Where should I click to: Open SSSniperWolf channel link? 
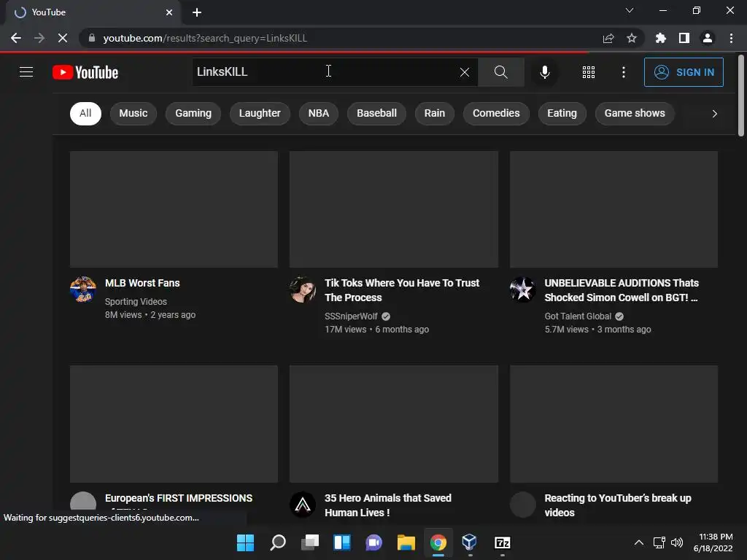351,316
